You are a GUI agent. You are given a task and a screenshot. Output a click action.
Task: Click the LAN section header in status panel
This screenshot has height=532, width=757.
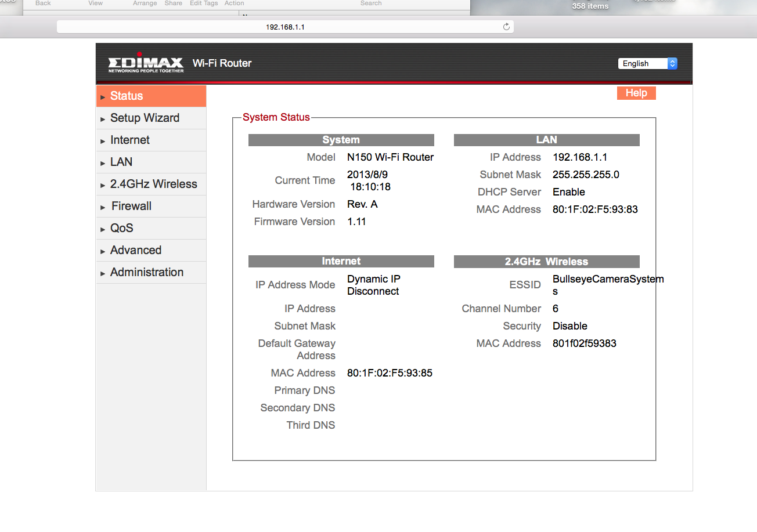point(547,140)
